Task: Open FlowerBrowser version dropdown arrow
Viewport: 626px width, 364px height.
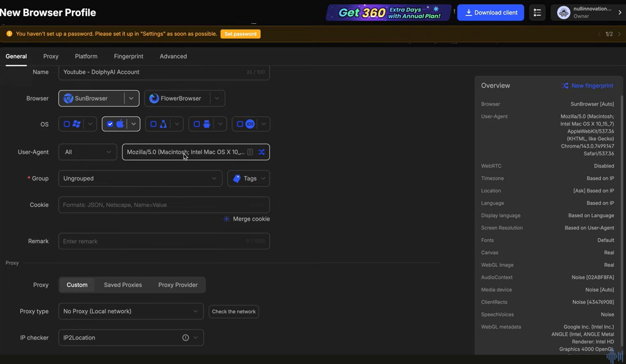Action: 217,98
